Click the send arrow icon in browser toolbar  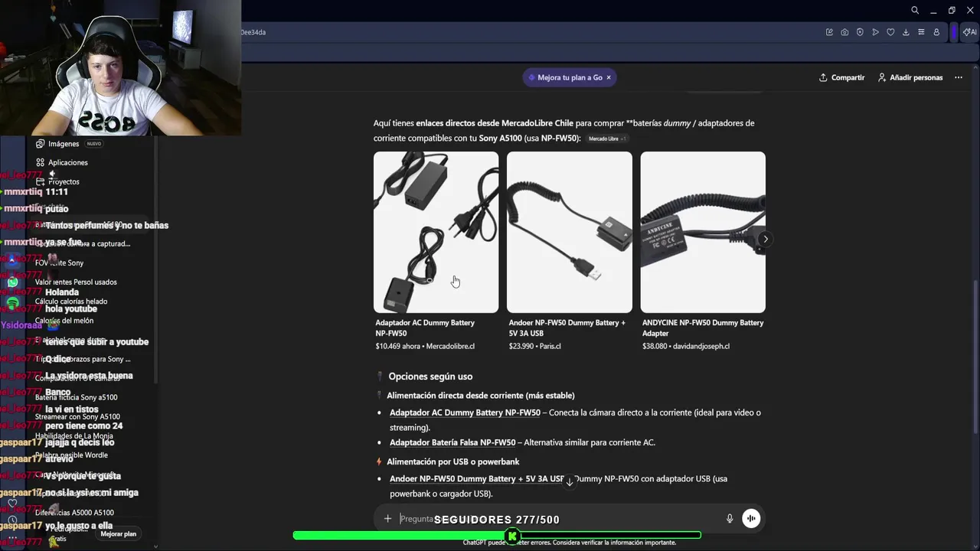875,32
